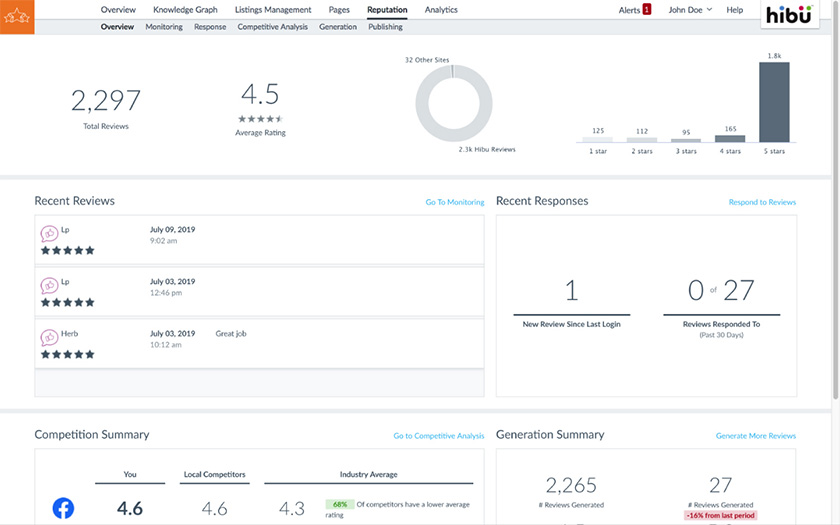Click the orange stars logo icon
Screen dimensions: 840x525
(17, 17)
